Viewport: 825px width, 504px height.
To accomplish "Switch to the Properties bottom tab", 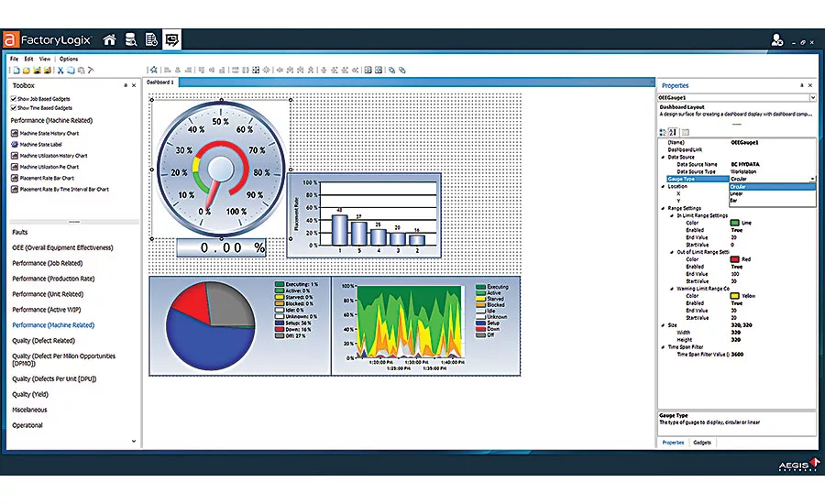I will coord(673,443).
